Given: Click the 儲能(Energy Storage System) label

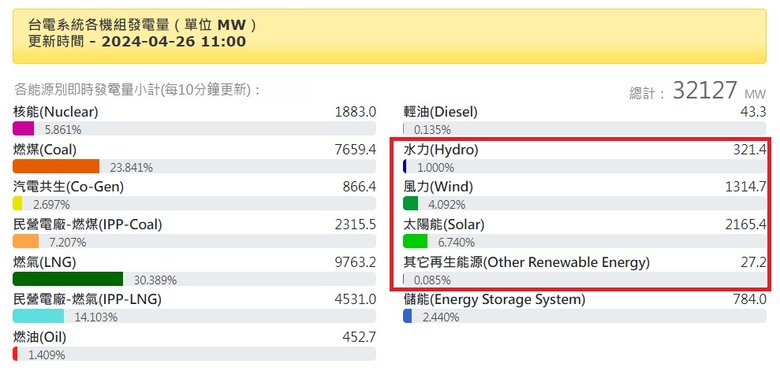Looking at the screenshot, I should point(494,300).
